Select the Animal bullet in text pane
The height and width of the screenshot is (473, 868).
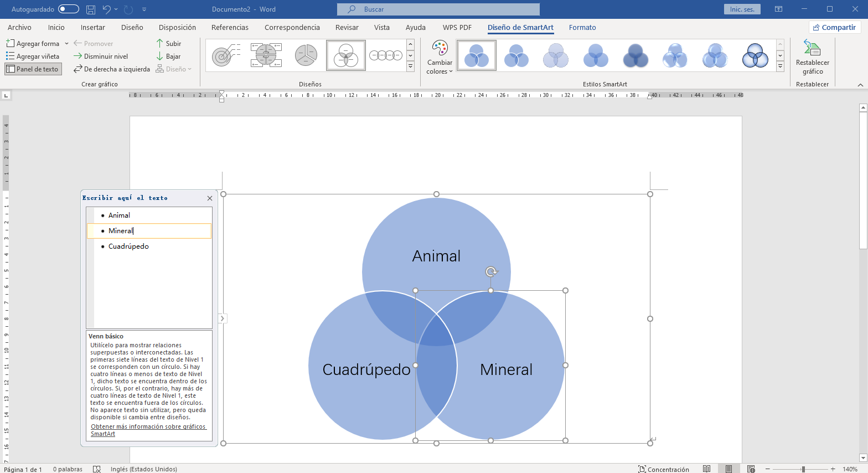click(x=149, y=215)
